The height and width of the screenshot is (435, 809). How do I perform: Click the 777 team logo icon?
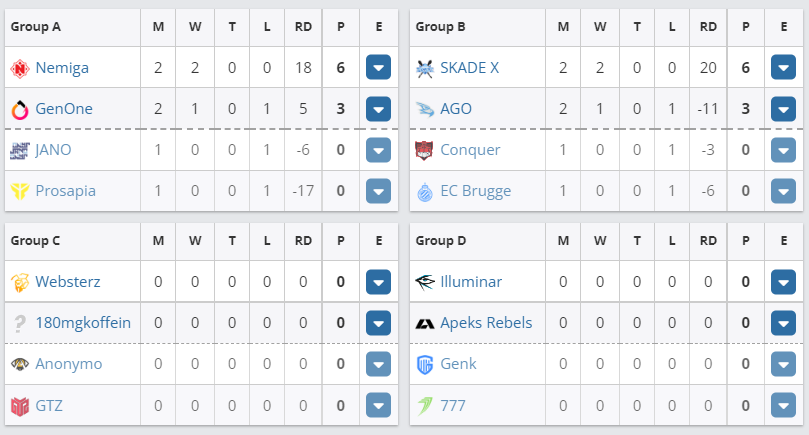425,405
